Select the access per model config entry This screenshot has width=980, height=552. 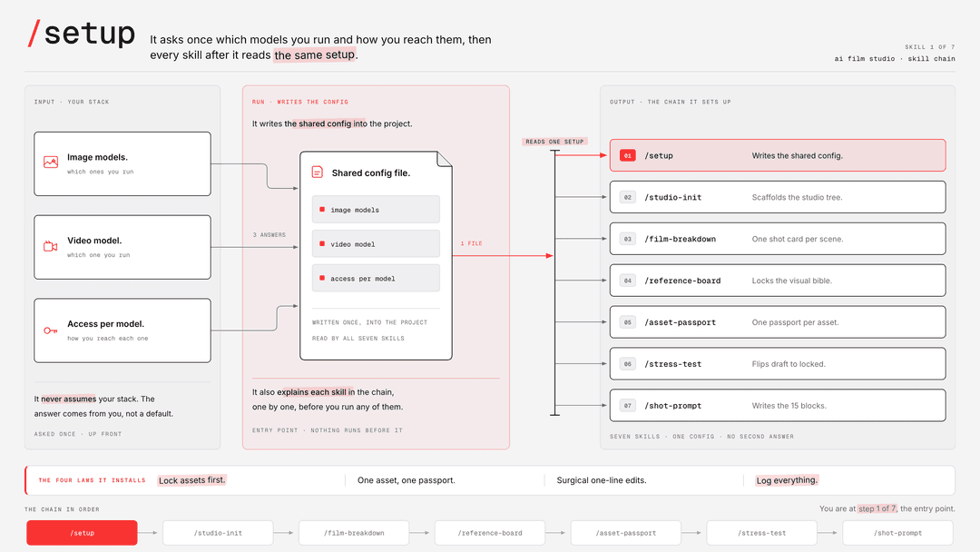[x=376, y=278]
